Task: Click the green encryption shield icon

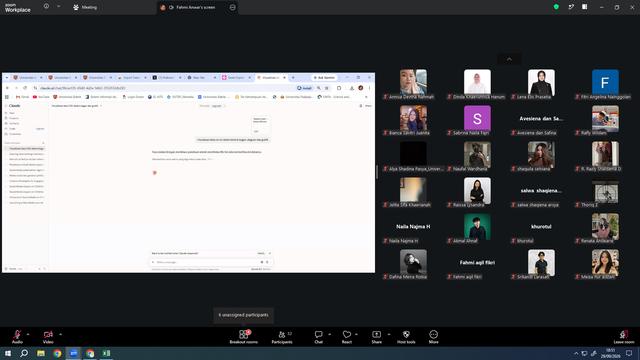Action: [x=556, y=7]
